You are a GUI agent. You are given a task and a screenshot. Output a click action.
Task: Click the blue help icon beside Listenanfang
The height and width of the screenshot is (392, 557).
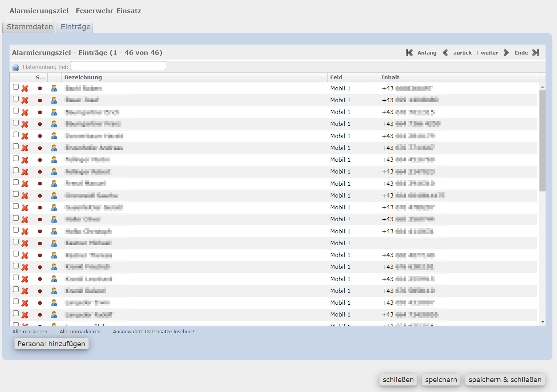[x=16, y=68]
